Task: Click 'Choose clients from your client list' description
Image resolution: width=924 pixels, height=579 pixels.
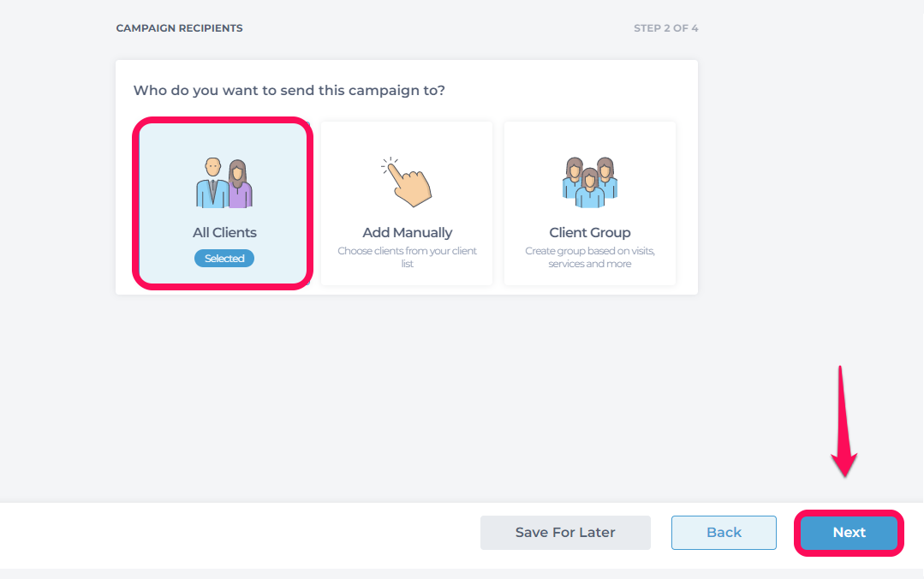Action: 408,257
